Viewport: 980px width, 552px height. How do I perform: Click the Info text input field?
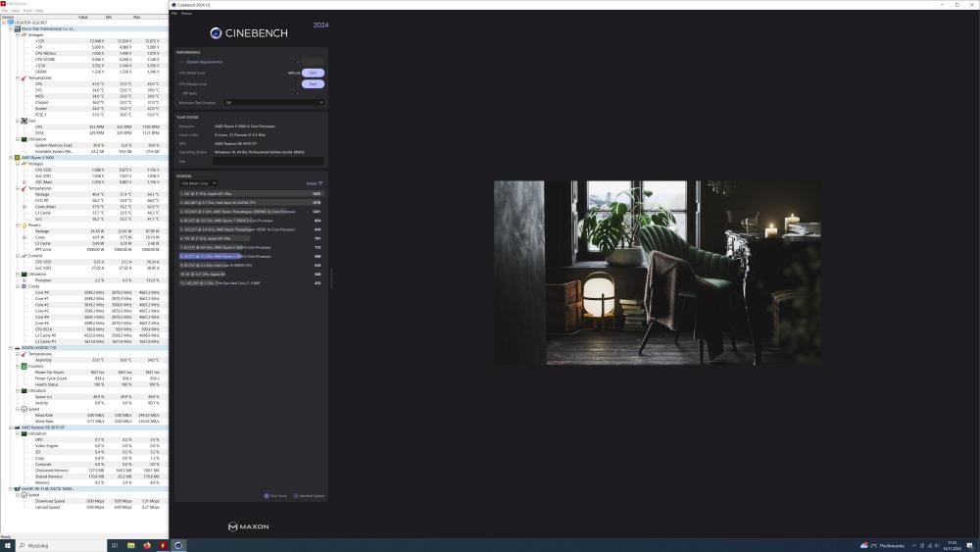click(269, 162)
